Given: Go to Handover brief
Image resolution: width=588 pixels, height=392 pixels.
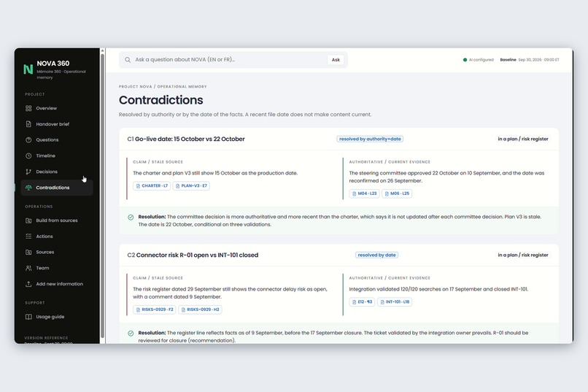Looking at the screenshot, I should [57, 124].
